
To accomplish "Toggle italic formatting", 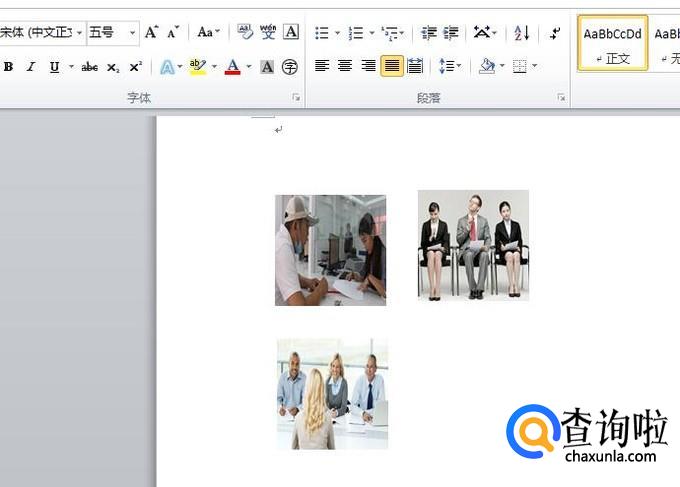I will [x=31, y=67].
